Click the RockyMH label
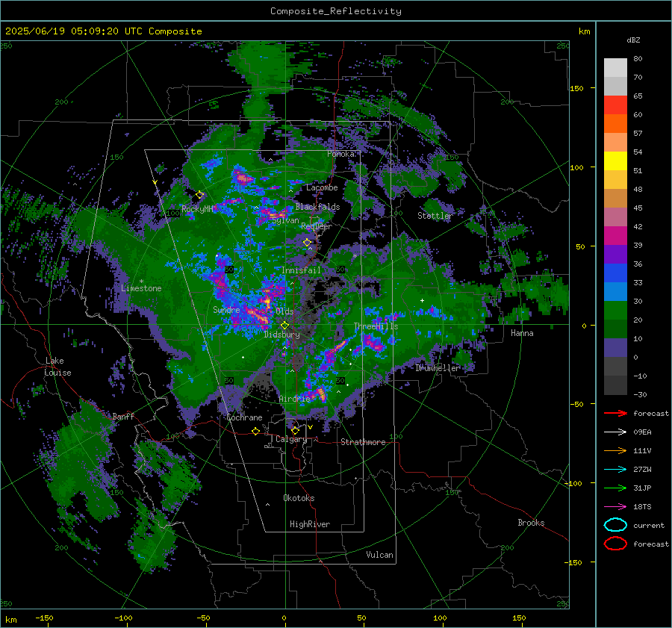Viewport: 672px width, 628px height. pos(197,209)
